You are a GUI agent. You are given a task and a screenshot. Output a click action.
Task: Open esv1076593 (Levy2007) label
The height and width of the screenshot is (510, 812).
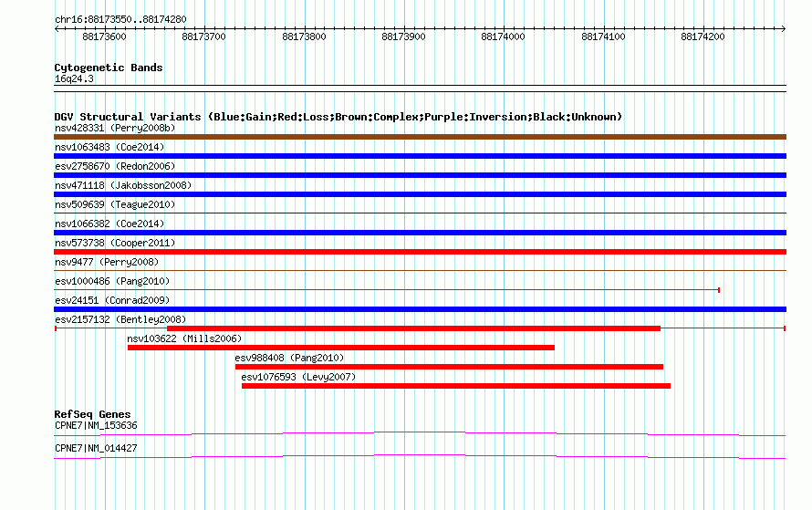point(298,377)
